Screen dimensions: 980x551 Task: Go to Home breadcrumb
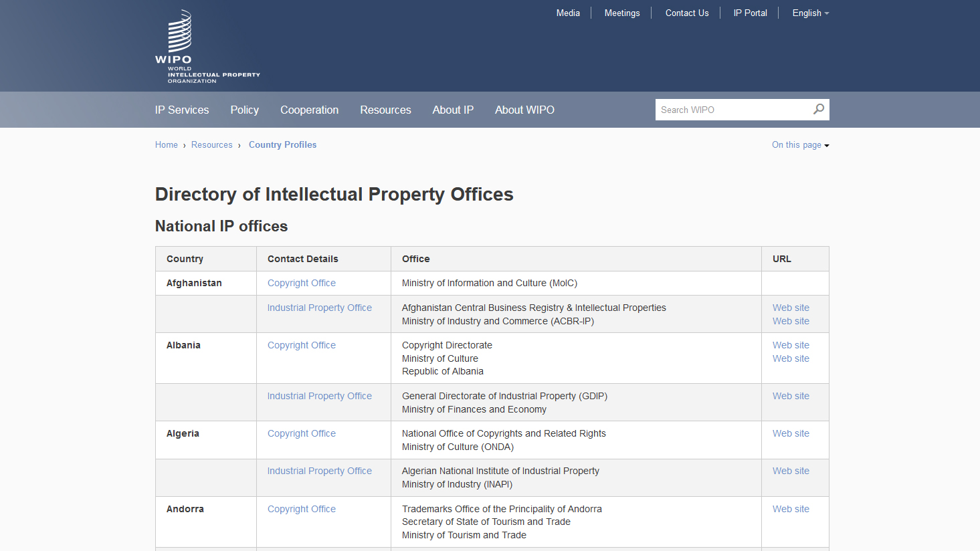167,145
